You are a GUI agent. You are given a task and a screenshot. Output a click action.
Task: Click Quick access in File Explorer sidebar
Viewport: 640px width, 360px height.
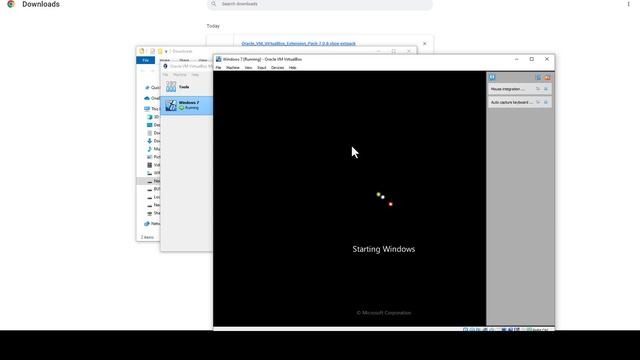153,88
